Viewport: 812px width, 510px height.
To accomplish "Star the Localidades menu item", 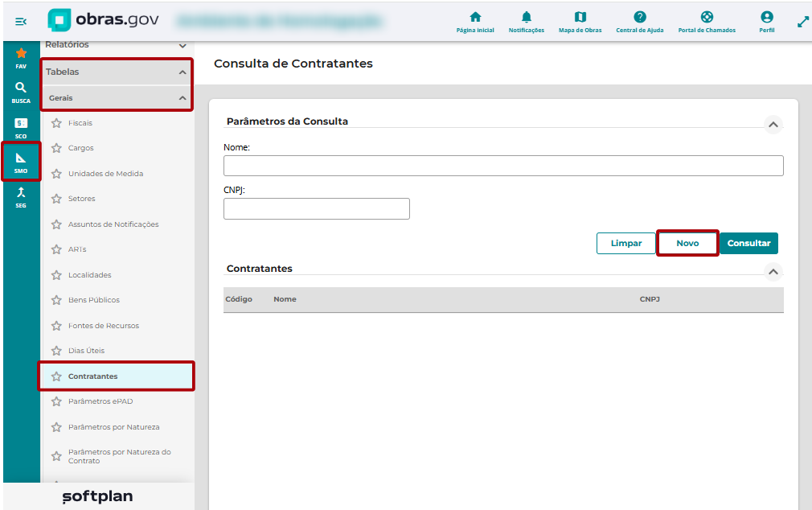I will (x=56, y=275).
